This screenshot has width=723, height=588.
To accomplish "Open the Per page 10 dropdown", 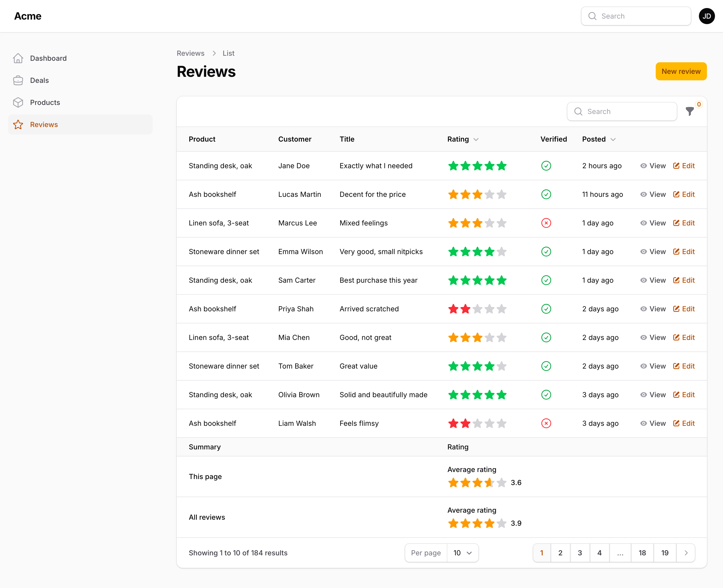I will (463, 553).
